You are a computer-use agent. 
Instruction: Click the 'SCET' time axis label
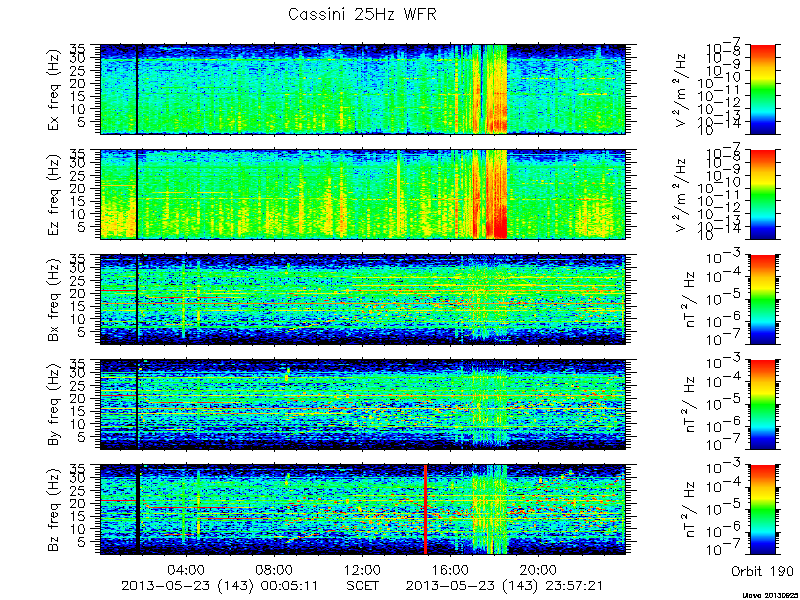(x=363, y=586)
